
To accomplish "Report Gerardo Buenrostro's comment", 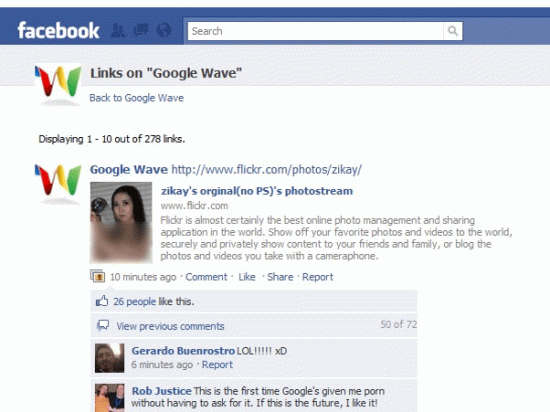I will click(x=217, y=365).
